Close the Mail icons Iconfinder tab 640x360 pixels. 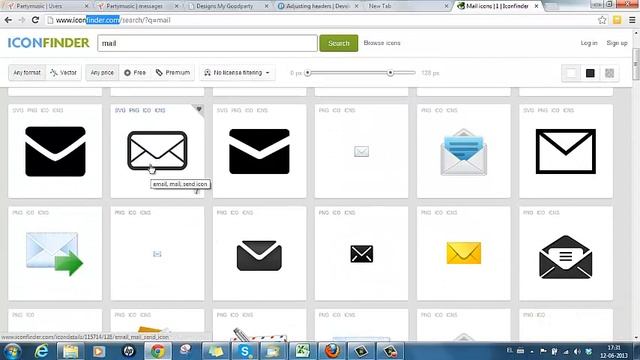tap(536, 6)
